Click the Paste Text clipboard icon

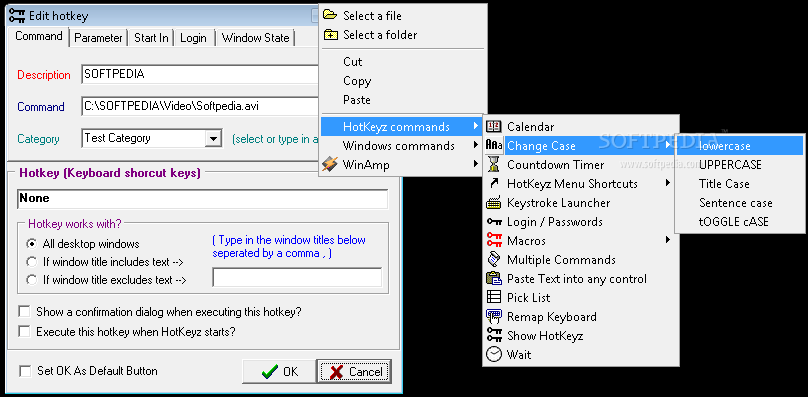[x=494, y=278]
